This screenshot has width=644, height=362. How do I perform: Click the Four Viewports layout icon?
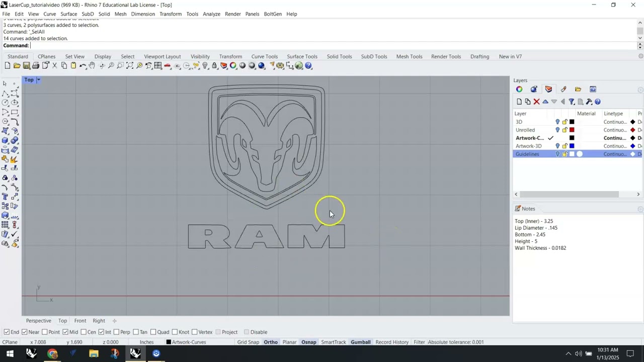click(x=158, y=66)
